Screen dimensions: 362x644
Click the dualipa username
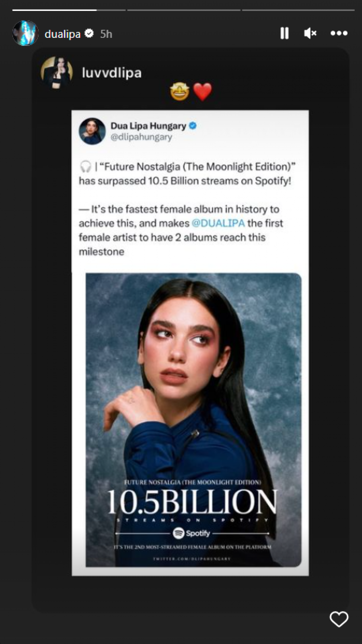pos(62,34)
